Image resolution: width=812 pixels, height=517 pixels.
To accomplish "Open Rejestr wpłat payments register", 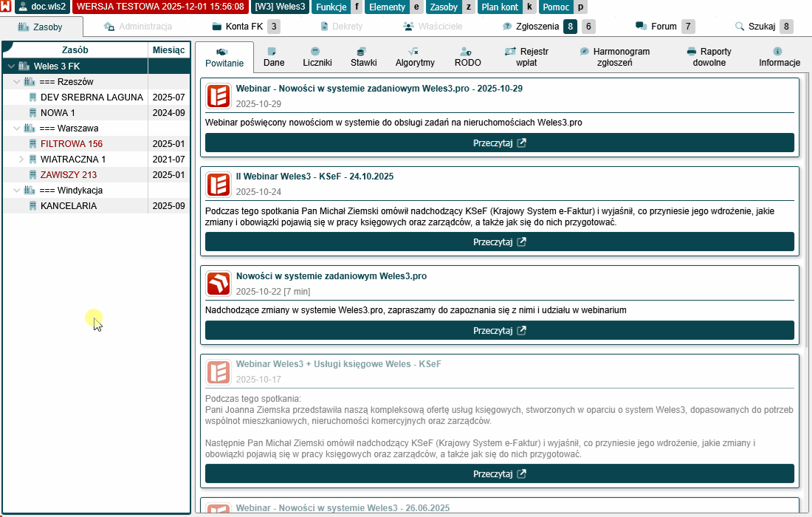I will (x=528, y=57).
